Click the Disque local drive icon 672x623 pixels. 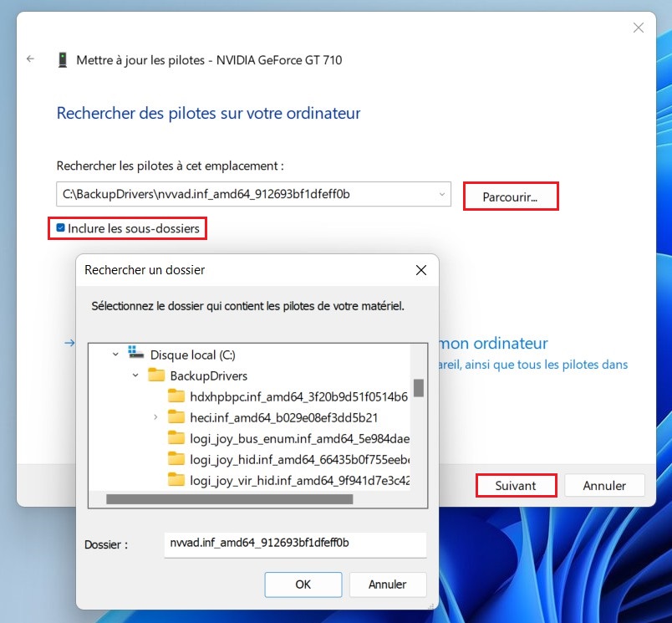pos(136,352)
